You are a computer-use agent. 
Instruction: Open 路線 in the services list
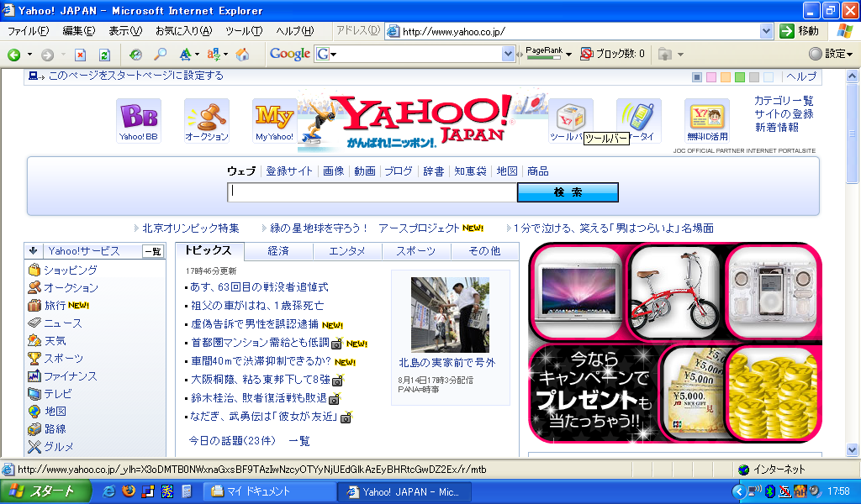pos(55,428)
